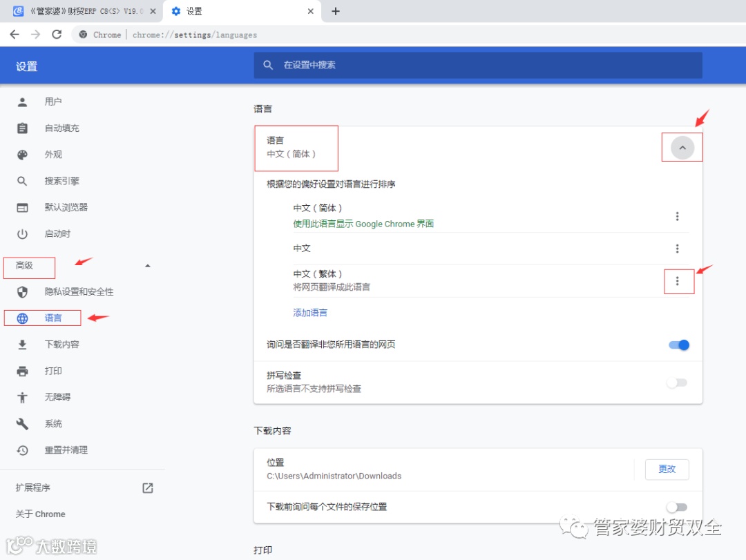The image size is (746, 560).
Task: Click 所选语言不支持拼写检查 text
Action: tap(314, 389)
